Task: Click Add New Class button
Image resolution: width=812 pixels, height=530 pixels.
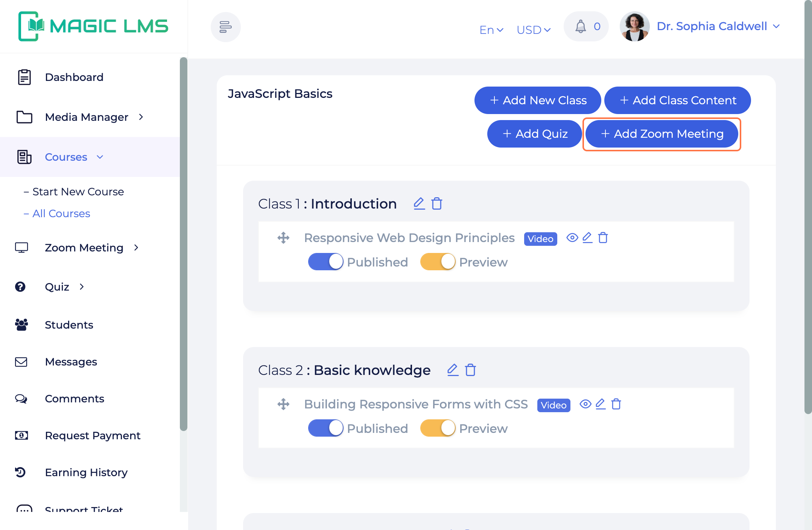Action: click(x=538, y=100)
